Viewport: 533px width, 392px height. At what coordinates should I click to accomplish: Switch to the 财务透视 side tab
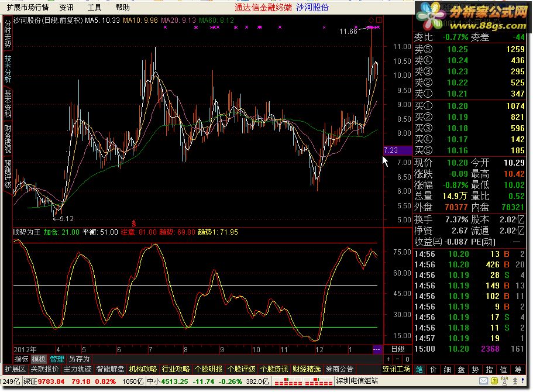coord(8,139)
